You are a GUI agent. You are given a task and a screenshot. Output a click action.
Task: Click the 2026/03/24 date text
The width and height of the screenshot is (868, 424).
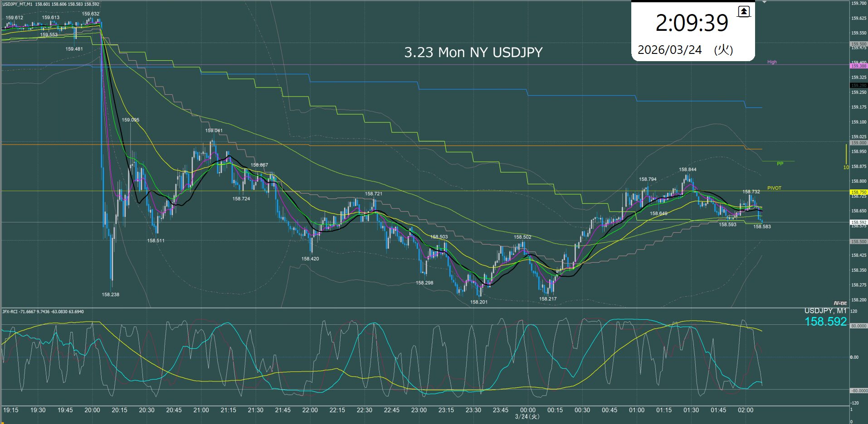coord(669,50)
